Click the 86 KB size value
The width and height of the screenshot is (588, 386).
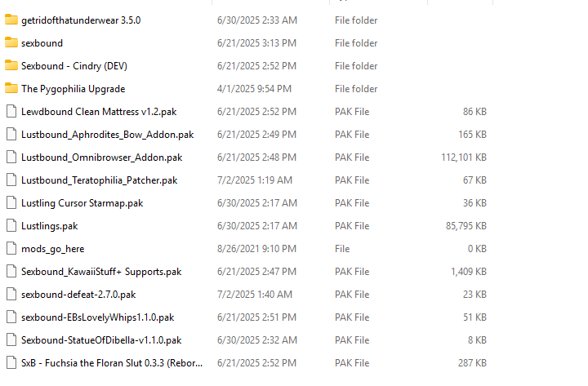pyautogui.click(x=474, y=112)
